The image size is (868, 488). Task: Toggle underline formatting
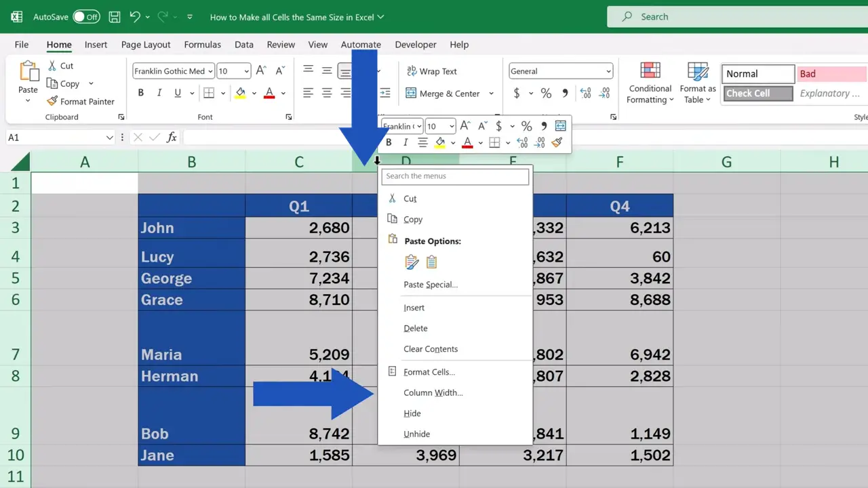click(176, 93)
